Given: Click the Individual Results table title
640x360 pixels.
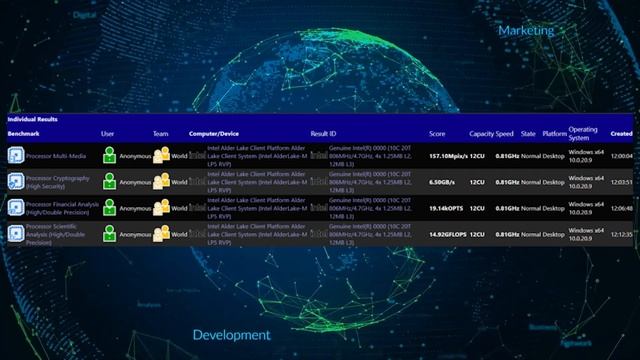Looking at the screenshot, I should pos(32,119).
